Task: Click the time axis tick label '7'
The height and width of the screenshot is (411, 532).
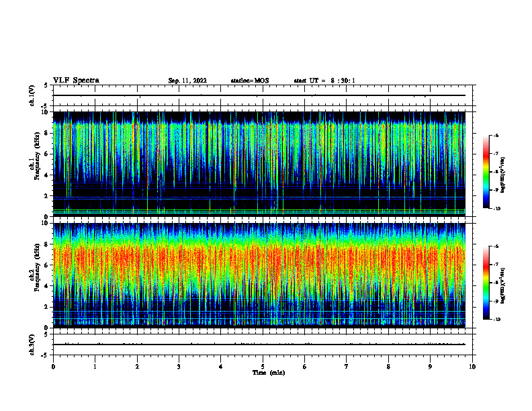Action: point(347,367)
